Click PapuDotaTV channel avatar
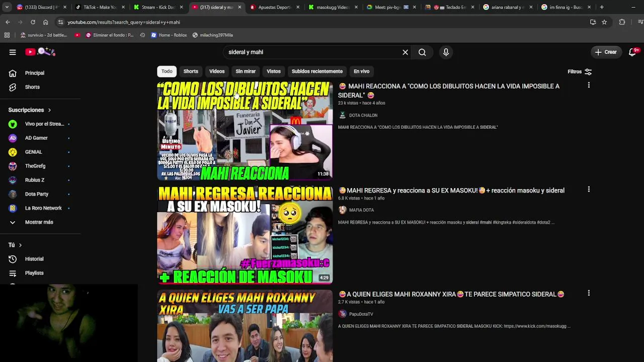Viewport: 644px width, 362px height. (x=343, y=314)
